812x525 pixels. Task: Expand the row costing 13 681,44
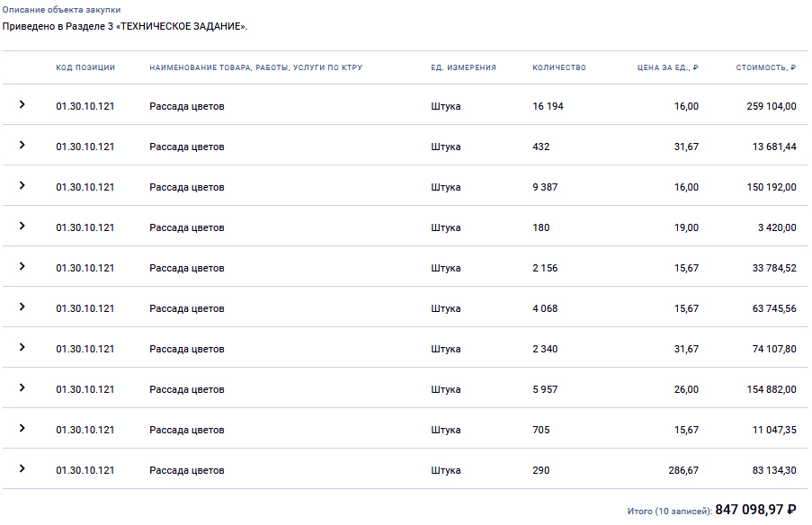(x=22, y=146)
